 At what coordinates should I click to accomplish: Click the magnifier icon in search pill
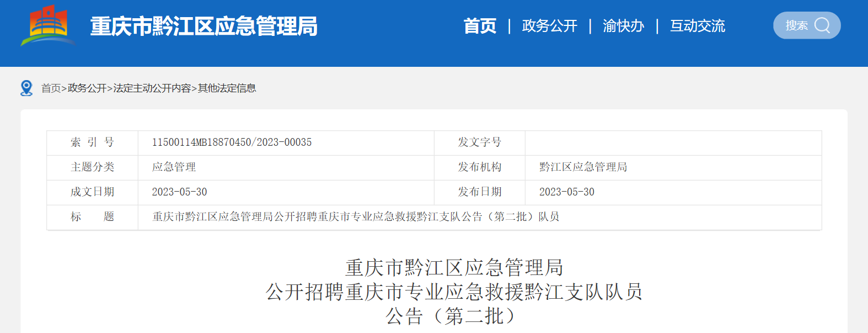coord(822,25)
